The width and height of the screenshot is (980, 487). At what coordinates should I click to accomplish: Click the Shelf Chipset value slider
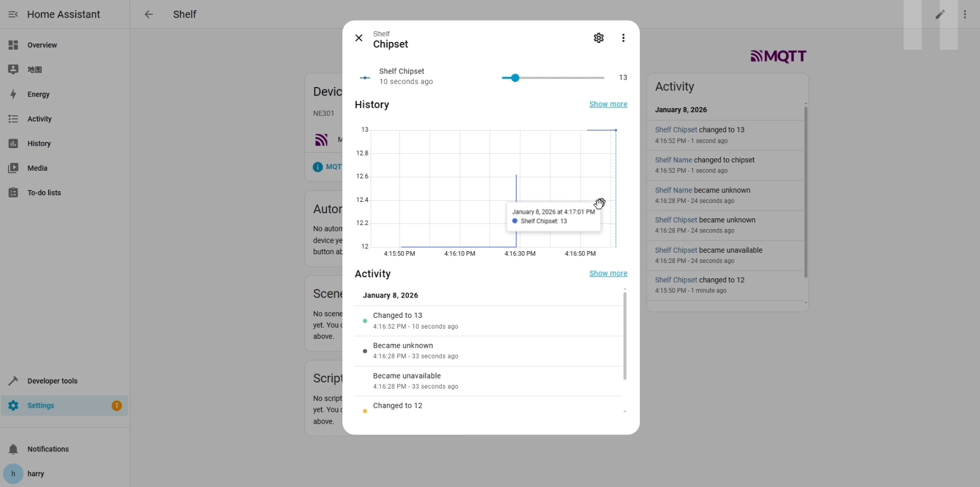pyautogui.click(x=553, y=78)
